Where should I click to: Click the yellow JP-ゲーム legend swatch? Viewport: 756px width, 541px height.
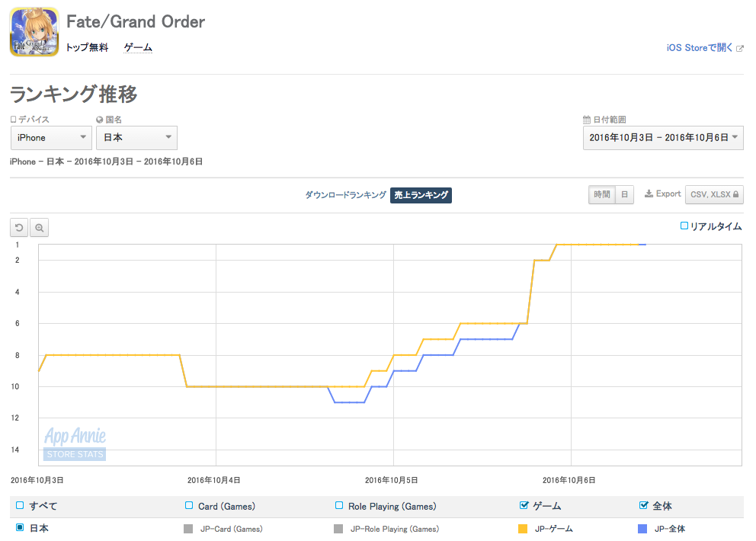[523, 529]
